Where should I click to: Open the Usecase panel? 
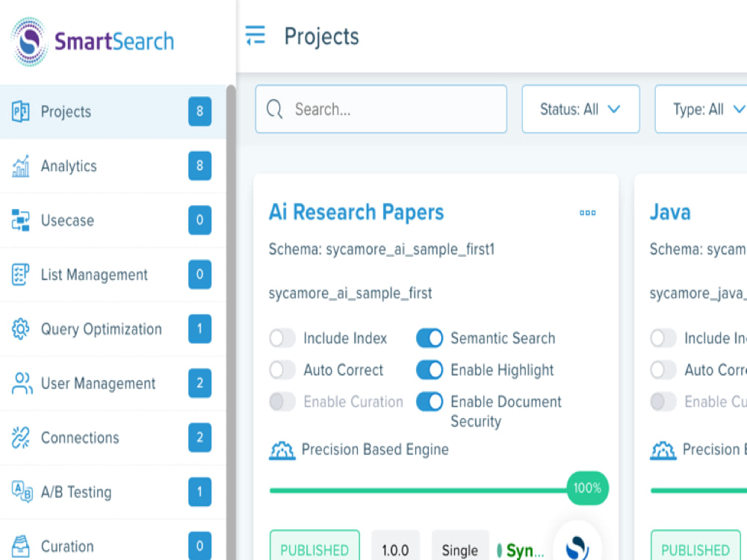point(66,220)
